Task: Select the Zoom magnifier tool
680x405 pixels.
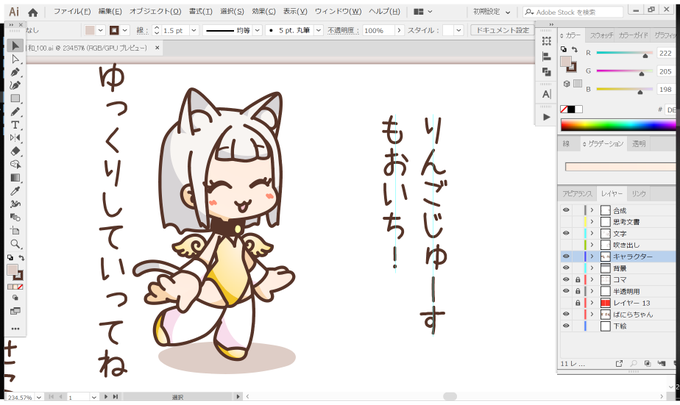Action: coord(15,244)
